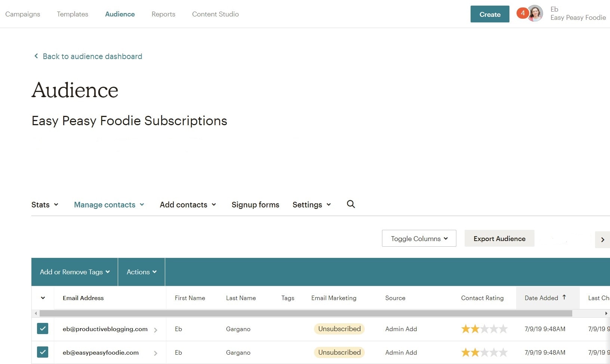610x364 pixels.
Task: Click Gargano in eb@easypeasyfoodie.com row
Action: [238, 352]
